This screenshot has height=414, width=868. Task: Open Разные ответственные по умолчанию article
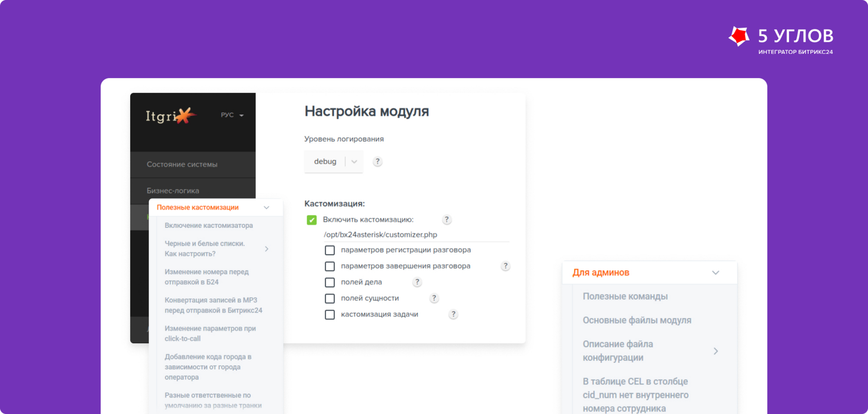coord(213,401)
